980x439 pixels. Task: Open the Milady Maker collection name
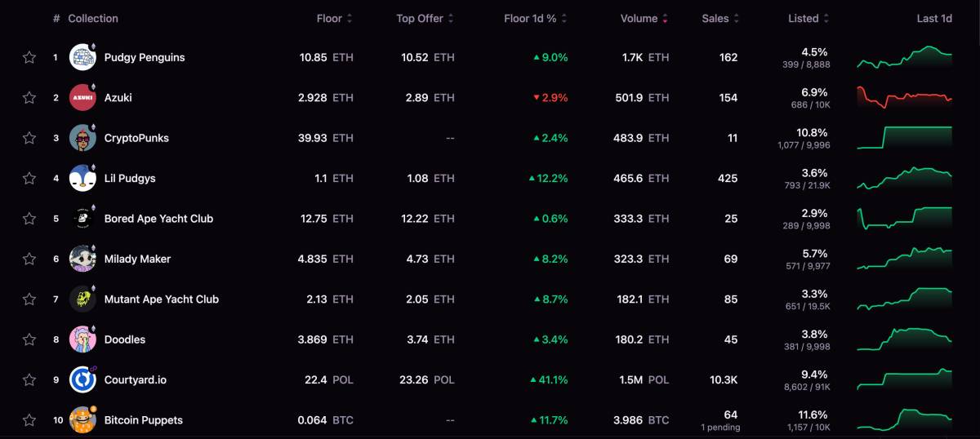coord(137,259)
